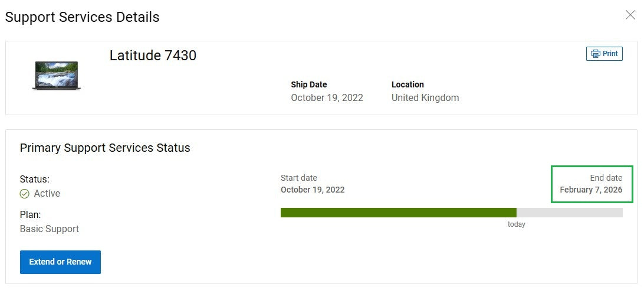Click the Primary Support Services Status heading

(x=105, y=148)
